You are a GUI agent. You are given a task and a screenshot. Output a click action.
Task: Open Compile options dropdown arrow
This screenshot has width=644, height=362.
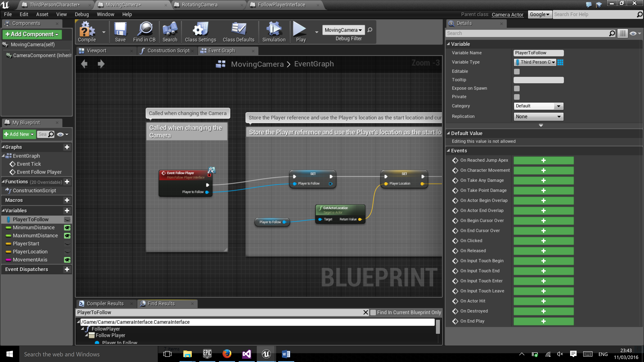[x=104, y=32]
